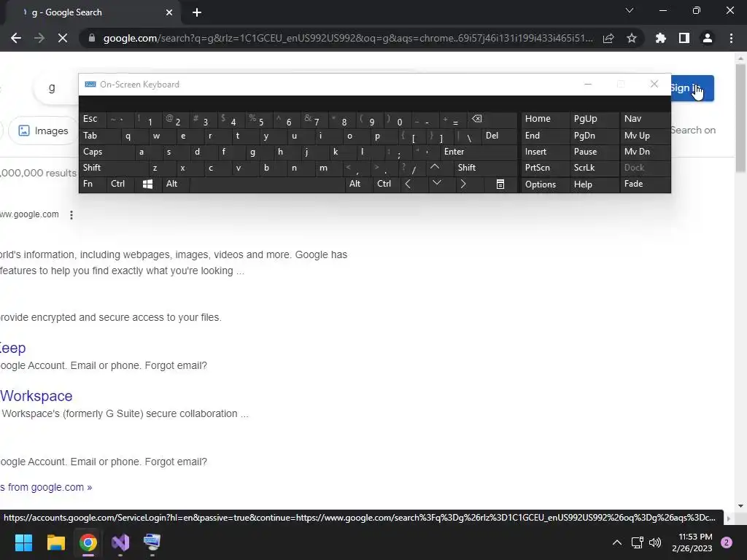Click the PrtScn key on On-Screen Keyboard
The image size is (747, 560).
point(545,168)
